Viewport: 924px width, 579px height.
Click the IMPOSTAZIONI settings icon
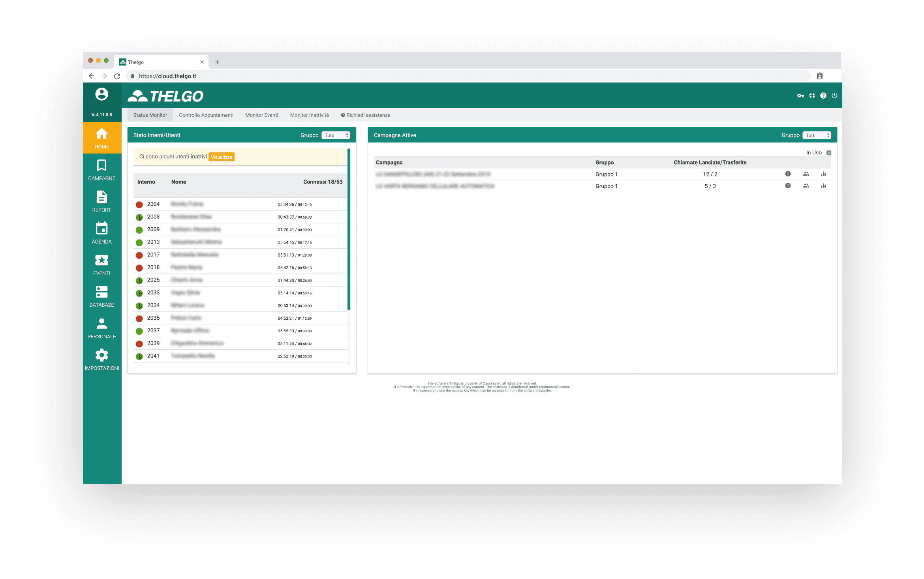[x=102, y=356]
